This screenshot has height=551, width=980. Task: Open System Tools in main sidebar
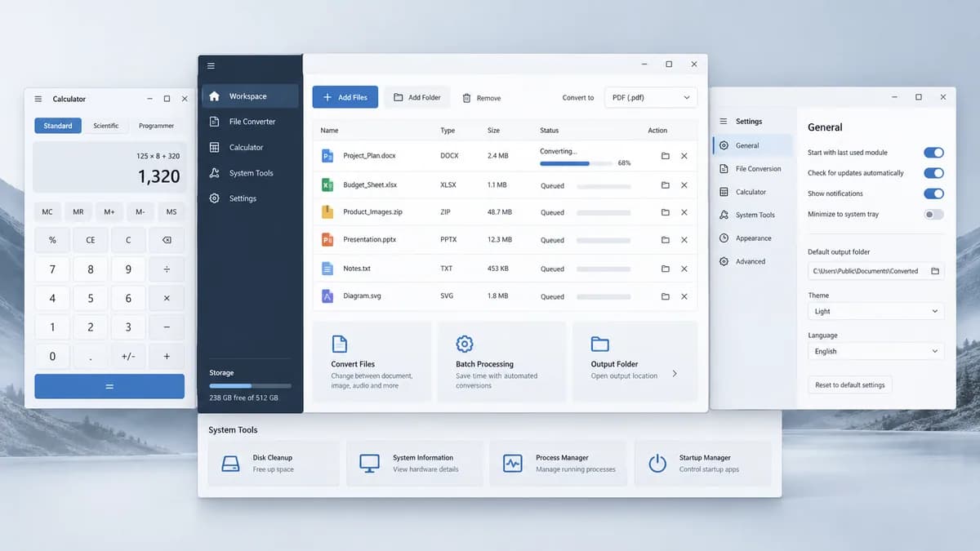click(250, 173)
